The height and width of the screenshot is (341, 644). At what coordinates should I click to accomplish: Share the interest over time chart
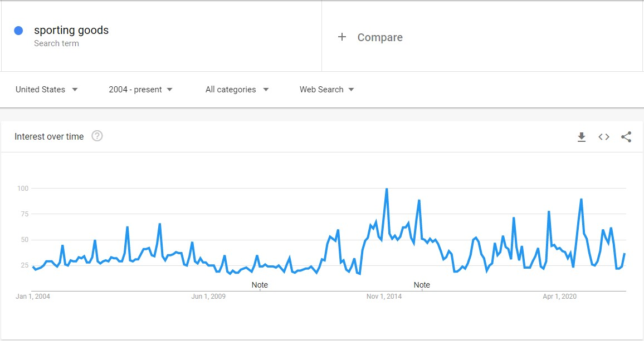626,137
